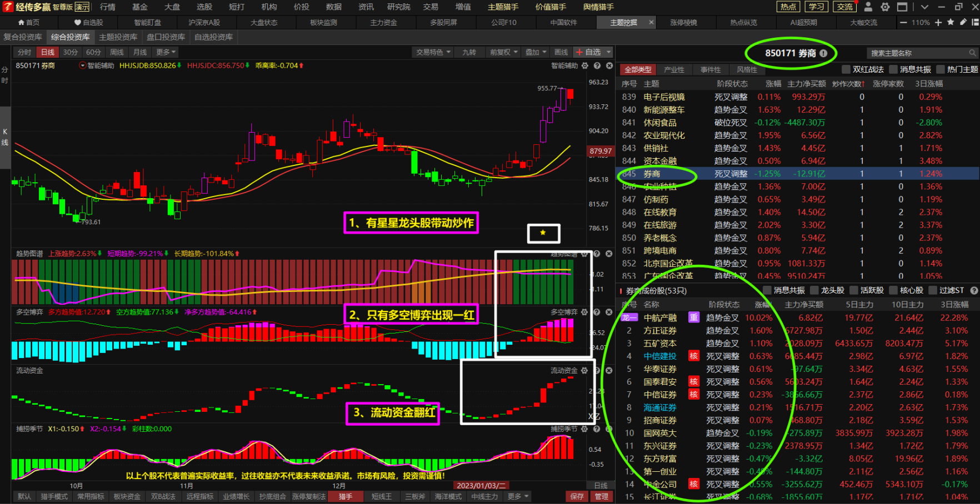Screen dimensions: 980x504
Task: Zoom out with the minus icon
Action: (x=903, y=22)
